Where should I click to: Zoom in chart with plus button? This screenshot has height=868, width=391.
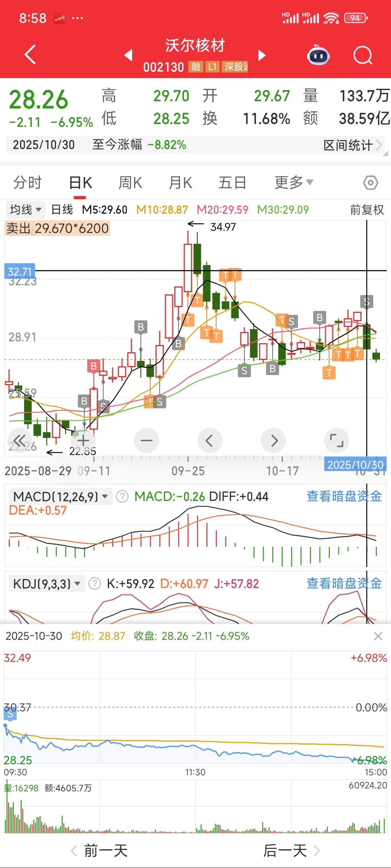point(83,441)
